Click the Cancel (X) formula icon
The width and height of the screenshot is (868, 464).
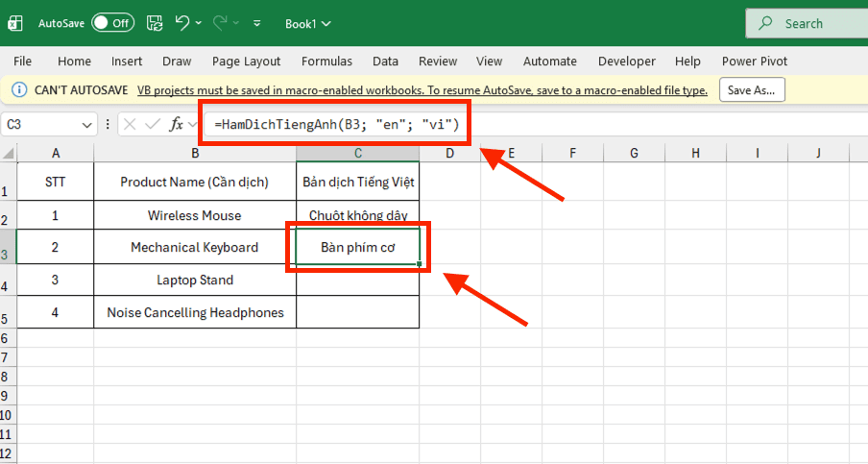point(130,124)
